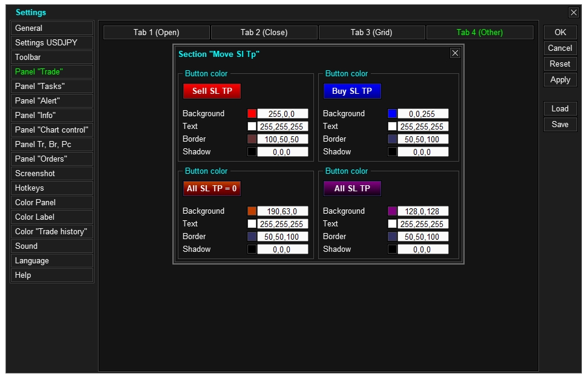
Task: Click the Save settings button
Action: pyautogui.click(x=560, y=125)
